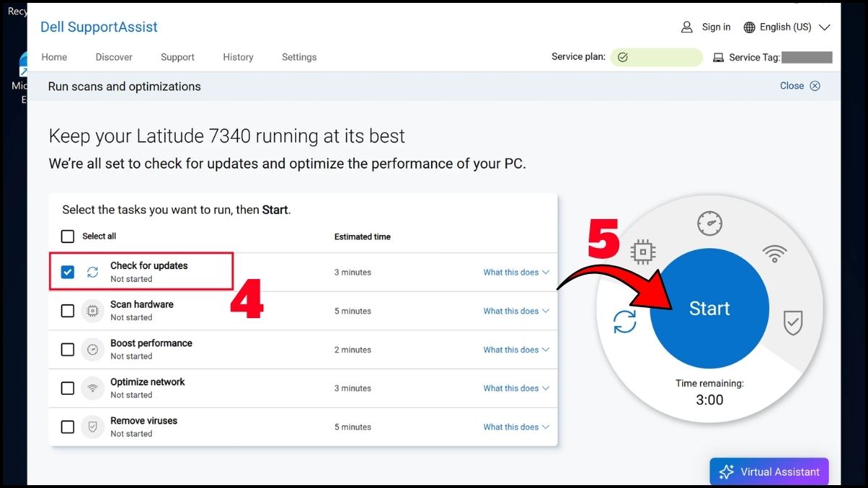Expand What this does for Scan hardware
This screenshot has width=868, height=488.
516,311
